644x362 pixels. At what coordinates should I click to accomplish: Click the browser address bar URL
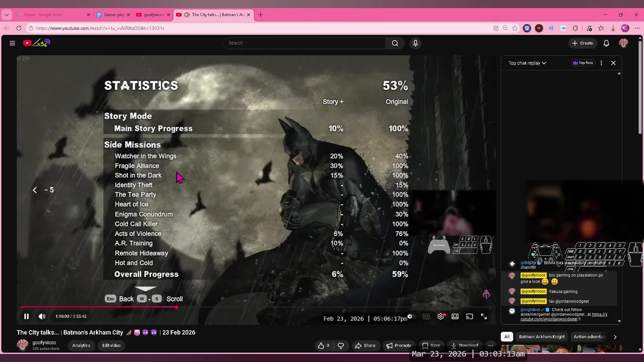(x=100, y=28)
